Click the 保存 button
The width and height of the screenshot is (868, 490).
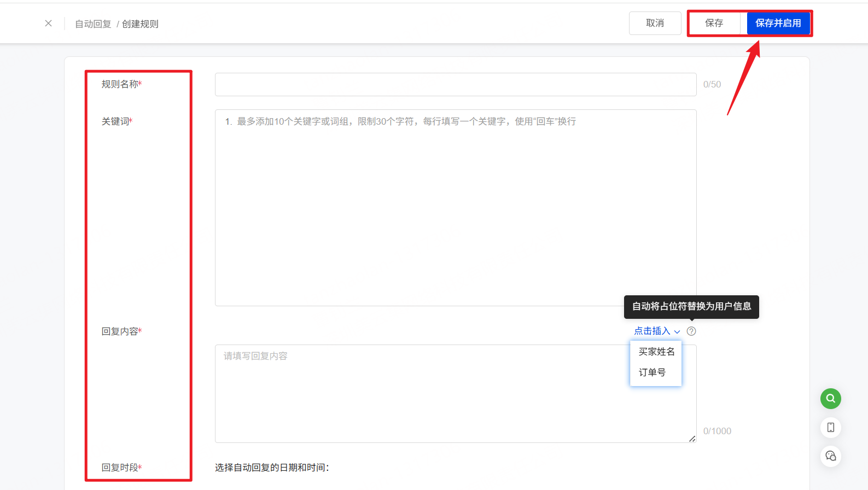tap(714, 24)
